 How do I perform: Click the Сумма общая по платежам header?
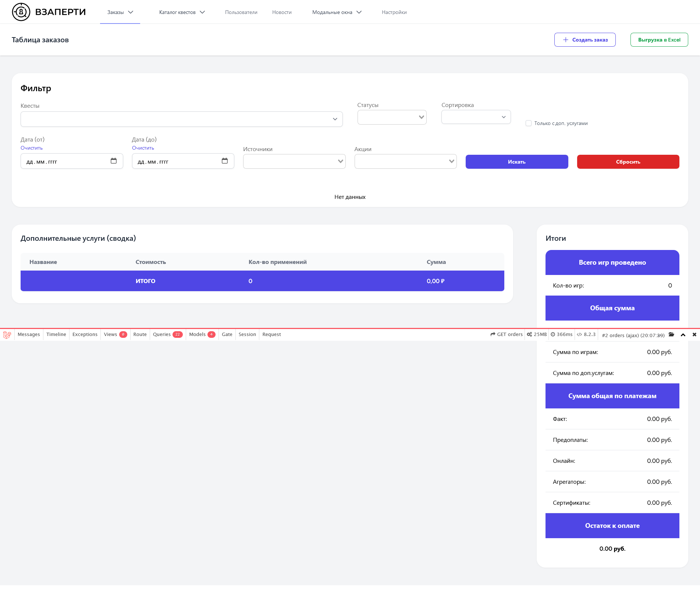612,396
